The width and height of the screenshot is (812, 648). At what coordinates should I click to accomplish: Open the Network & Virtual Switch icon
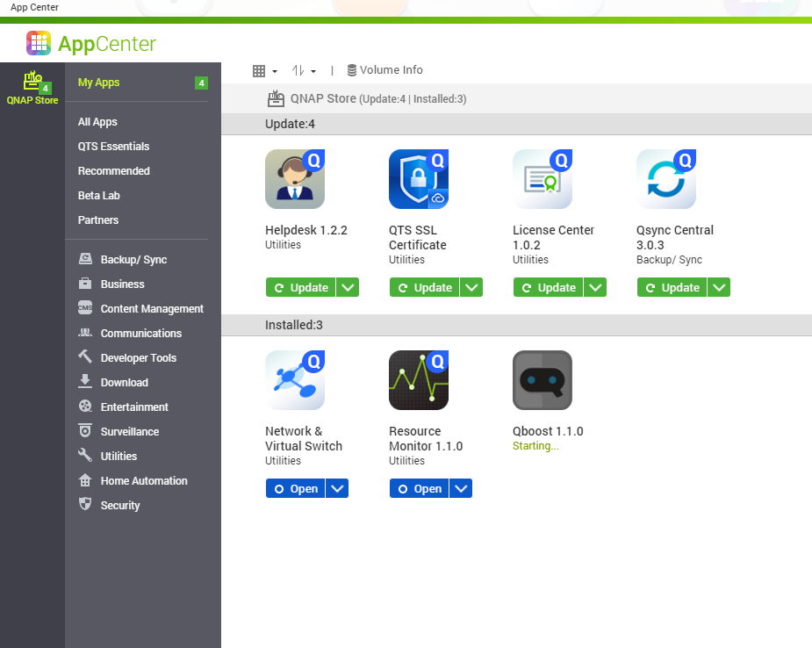(295, 380)
